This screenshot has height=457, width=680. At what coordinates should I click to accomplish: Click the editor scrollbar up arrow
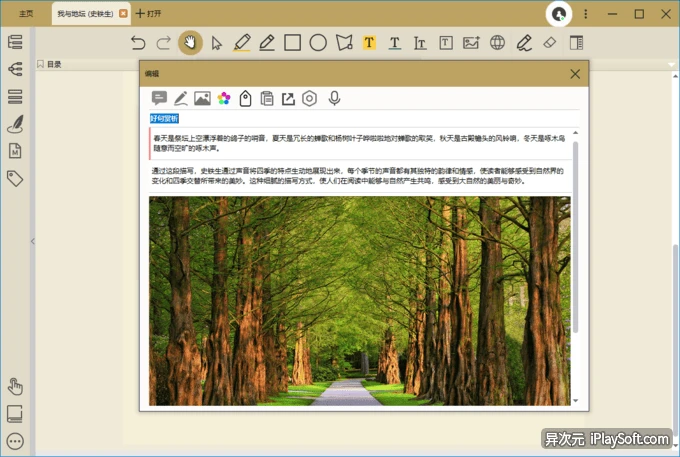[x=575, y=133]
